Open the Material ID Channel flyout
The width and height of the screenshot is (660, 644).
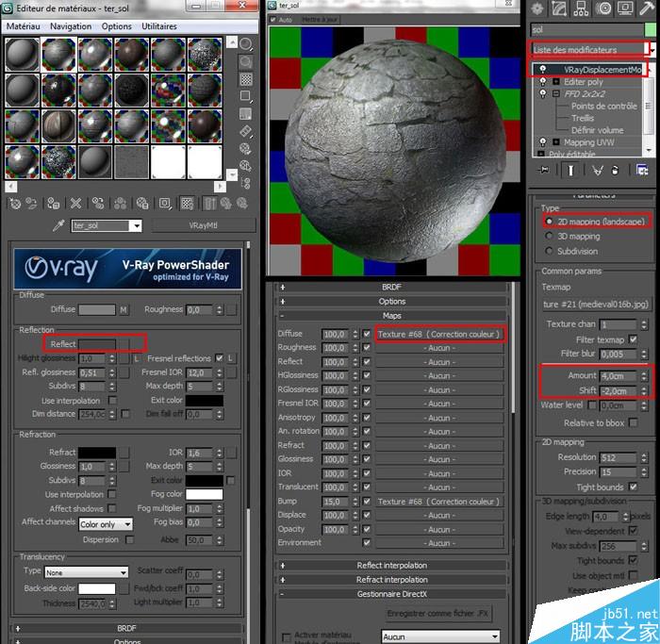tap(165, 205)
